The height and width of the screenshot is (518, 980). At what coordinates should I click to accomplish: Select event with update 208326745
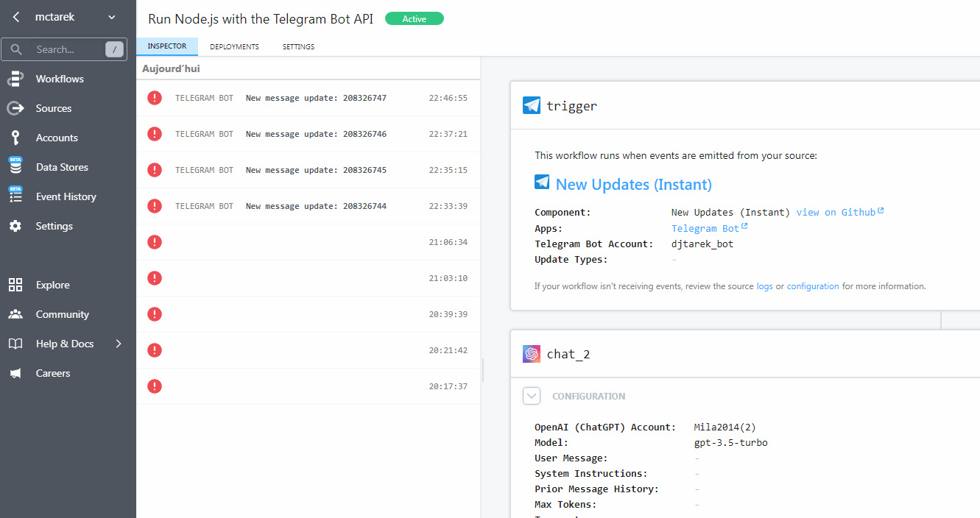[308, 170]
